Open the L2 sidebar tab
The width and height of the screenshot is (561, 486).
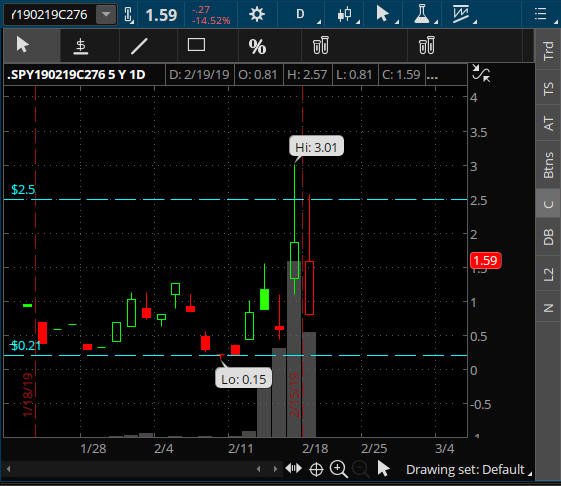pyautogui.click(x=548, y=274)
